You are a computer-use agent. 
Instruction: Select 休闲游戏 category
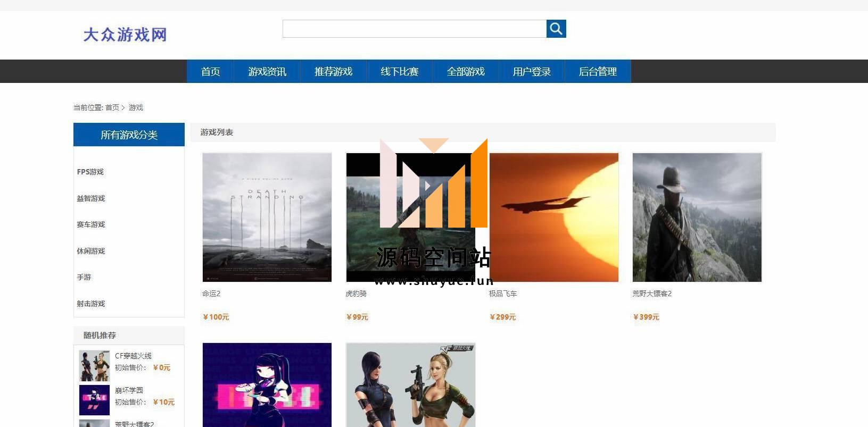coord(91,251)
